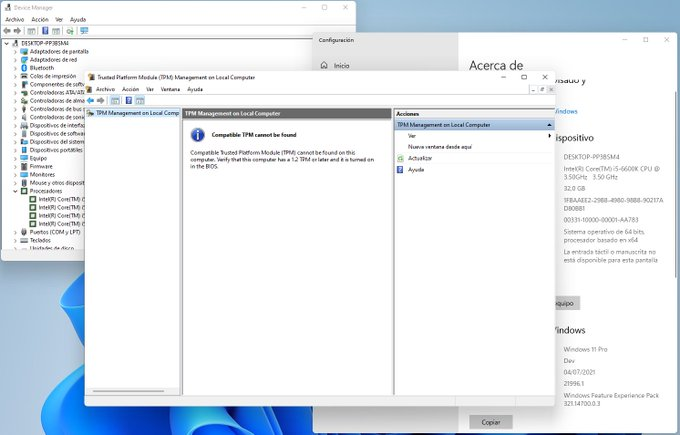Collapse DESKTOP-PP3BSM4 root node
This screenshot has width=680, height=435.
coord(7,43)
